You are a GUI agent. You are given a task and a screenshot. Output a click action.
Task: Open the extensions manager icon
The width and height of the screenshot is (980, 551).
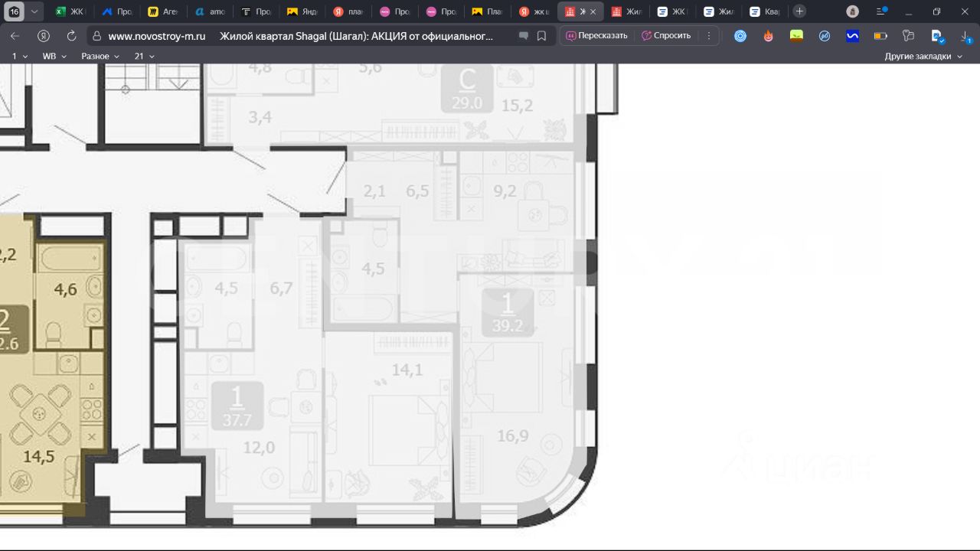(x=909, y=36)
